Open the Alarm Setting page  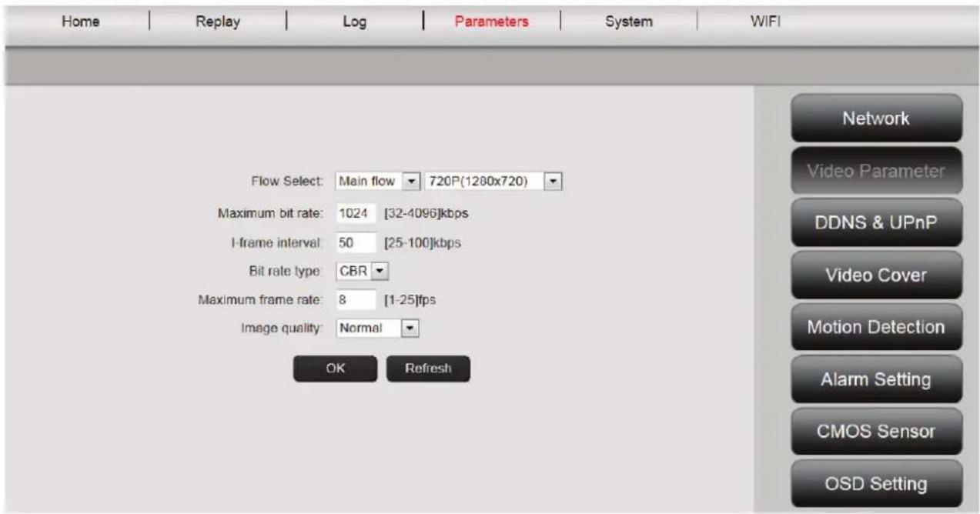tap(876, 379)
